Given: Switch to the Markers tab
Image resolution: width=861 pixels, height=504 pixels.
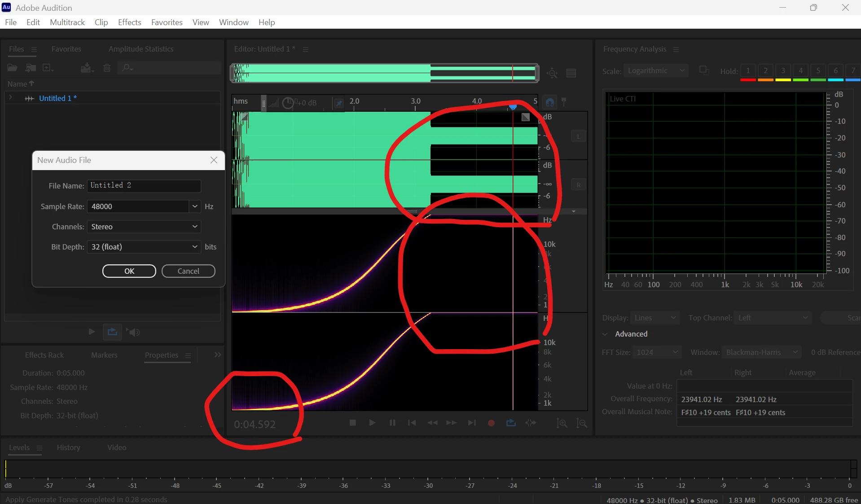Looking at the screenshot, I should click(x=104, y=355).
